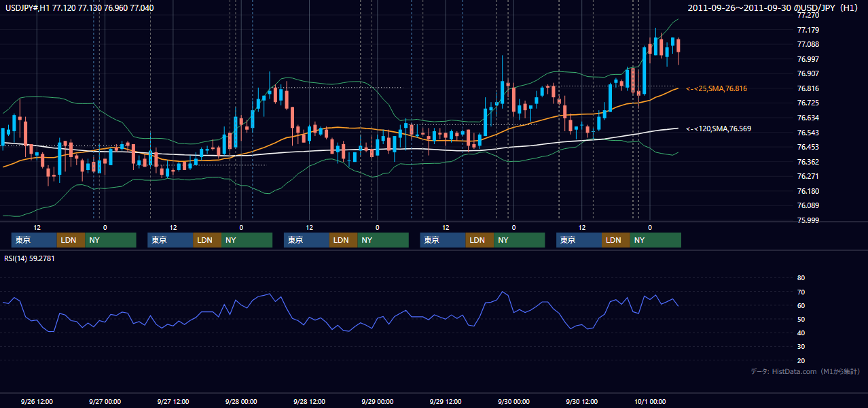This screenshot has height=408, width=868.
Task: Click the RSI level 30 label
Action: pos(801,346)
